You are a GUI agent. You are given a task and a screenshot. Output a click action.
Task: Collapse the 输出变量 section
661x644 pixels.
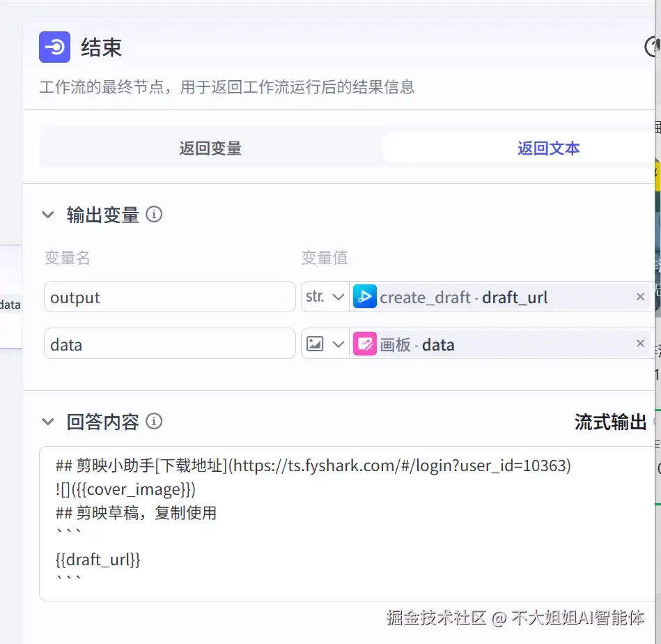tap(48, 215)
